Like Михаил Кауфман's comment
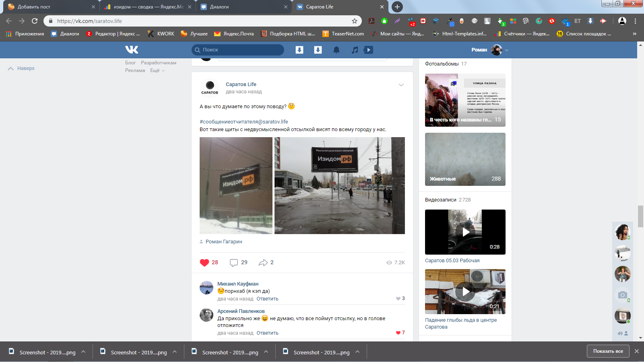This screenshot has width=644, height=362. coord(398,298)
